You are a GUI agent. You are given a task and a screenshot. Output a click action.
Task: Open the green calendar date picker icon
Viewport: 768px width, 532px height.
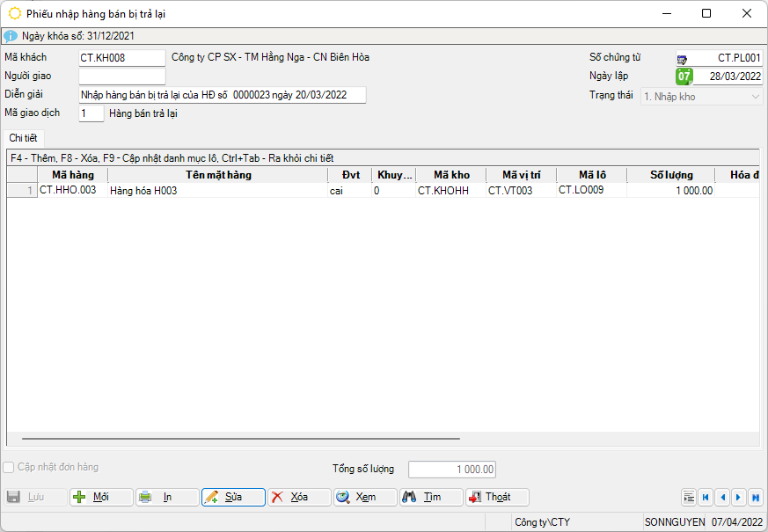(x=684, y=77)
